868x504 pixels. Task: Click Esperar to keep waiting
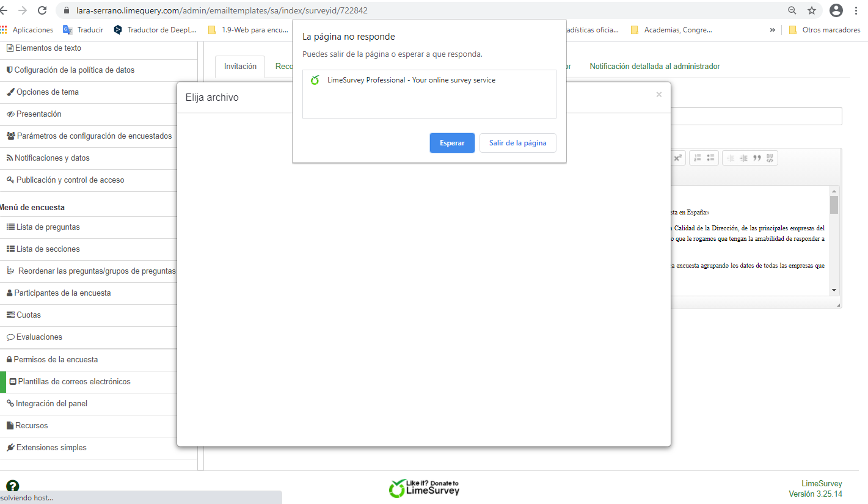click(452, 143)
